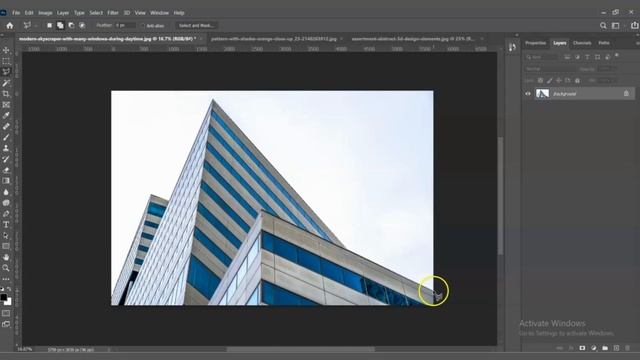Select the Path Selection tool
640x360 pixels.
[x=6, y=236]
